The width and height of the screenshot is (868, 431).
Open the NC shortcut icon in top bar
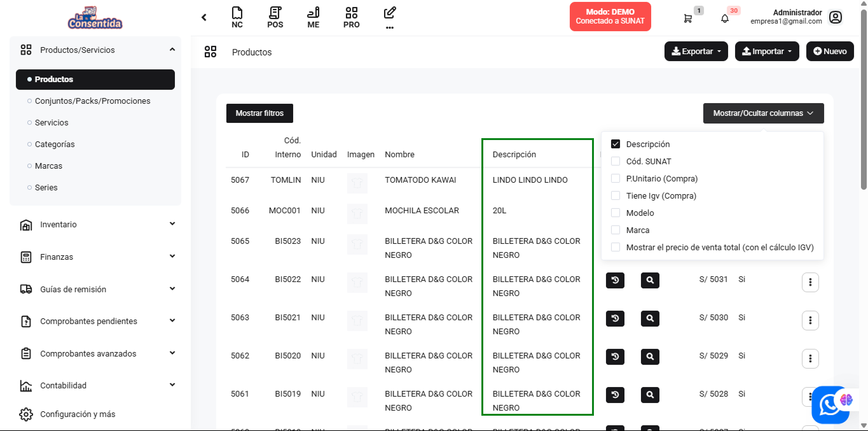[x=237, y=17]
